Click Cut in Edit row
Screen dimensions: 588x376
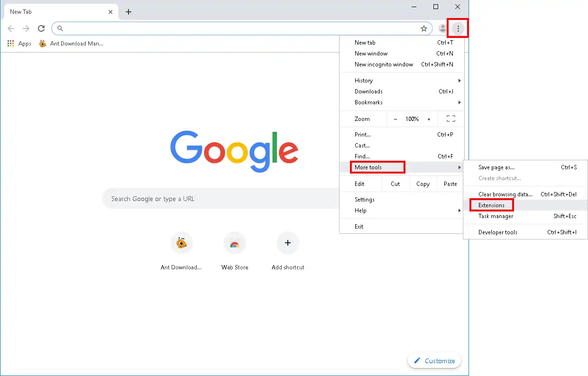tap(395, 184)
